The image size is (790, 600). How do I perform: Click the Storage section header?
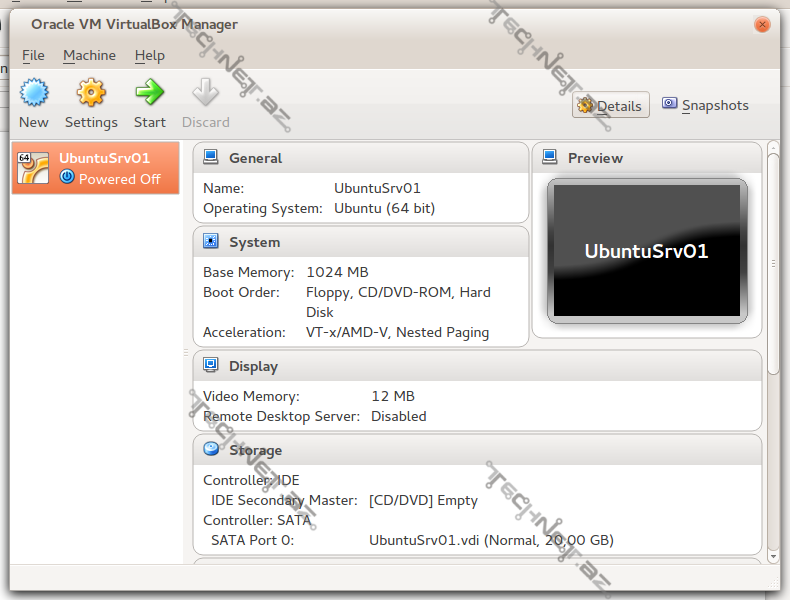click(x=477, y=450)
